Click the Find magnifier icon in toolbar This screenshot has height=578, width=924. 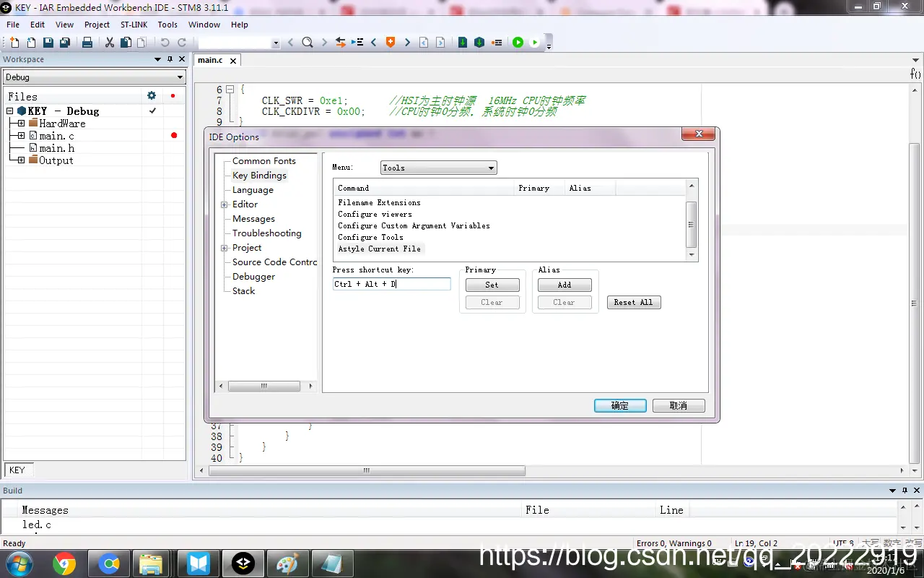308,43
